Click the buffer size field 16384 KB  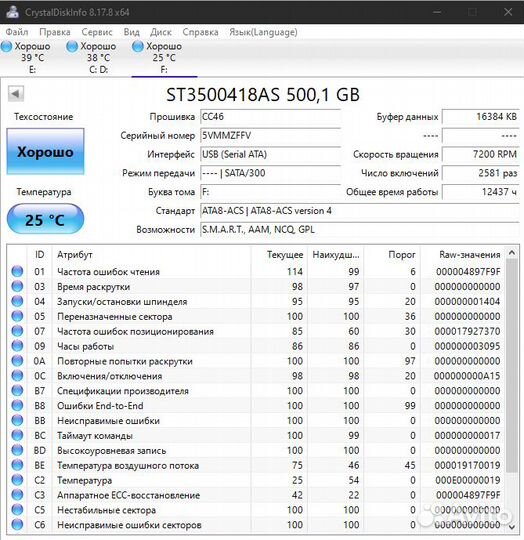click(481, 117)
